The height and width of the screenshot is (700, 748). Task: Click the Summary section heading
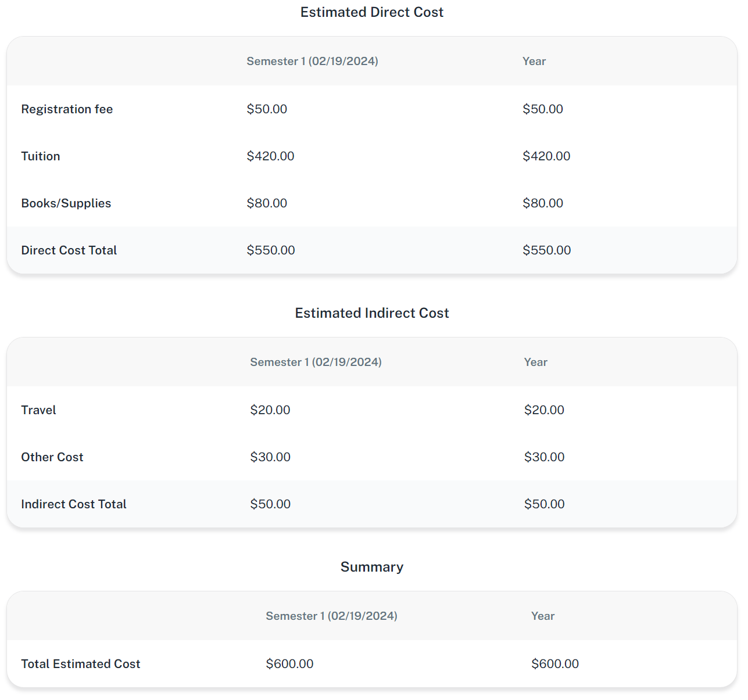click(371, 567)
